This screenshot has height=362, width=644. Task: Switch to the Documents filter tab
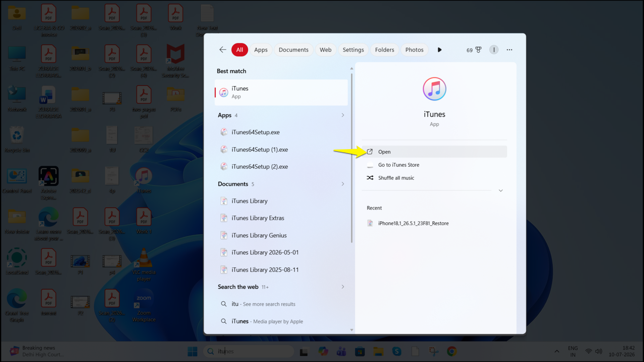point(293,50)
